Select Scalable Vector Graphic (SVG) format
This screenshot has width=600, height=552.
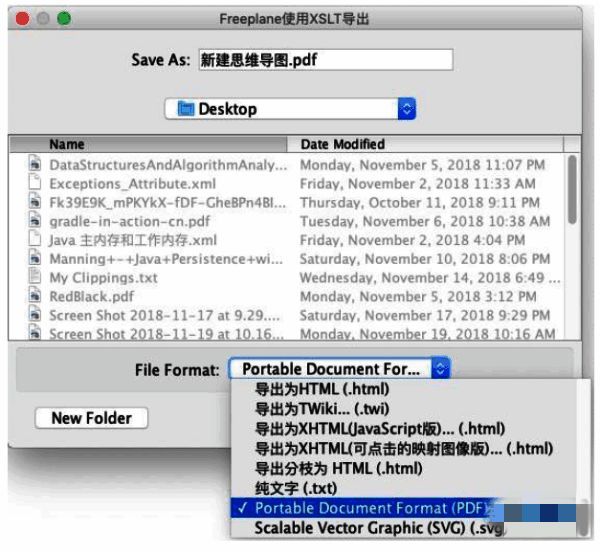coord(372,527)
